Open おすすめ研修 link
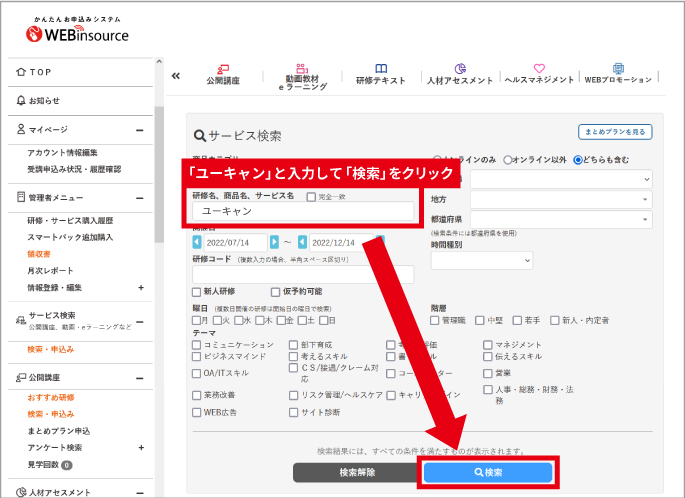Viewport: 685px width, 498px height. [51, 397]
